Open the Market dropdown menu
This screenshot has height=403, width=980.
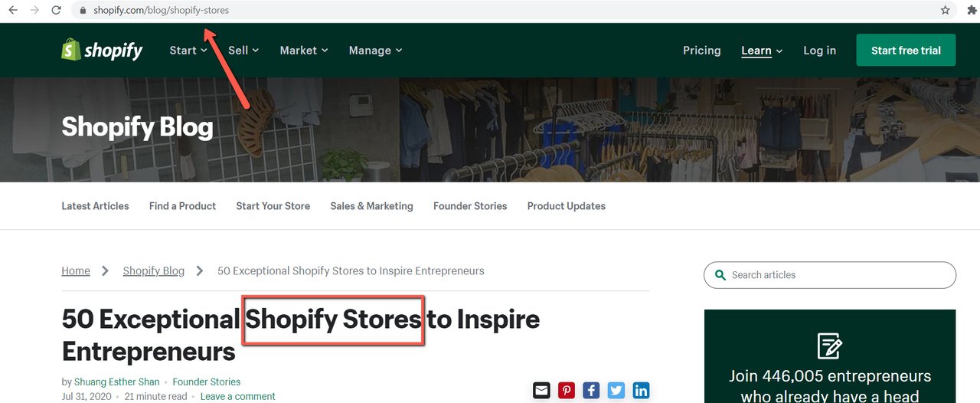coord(304,51)
